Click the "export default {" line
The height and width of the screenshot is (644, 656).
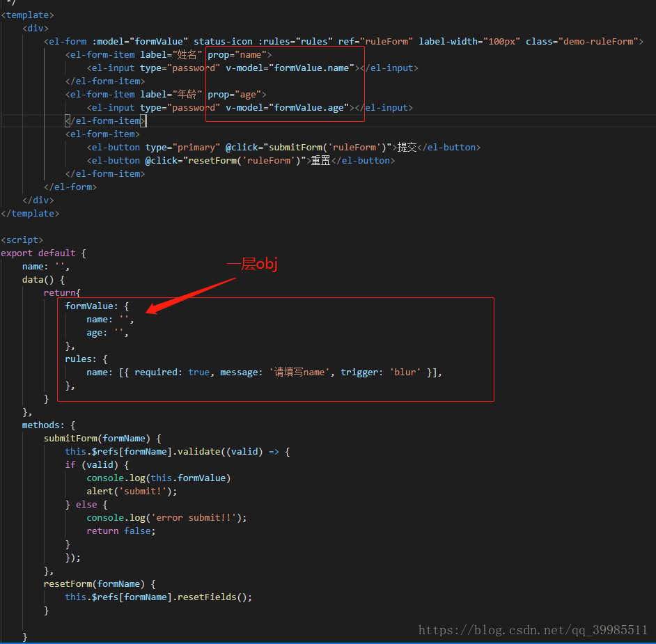[43, 253]
